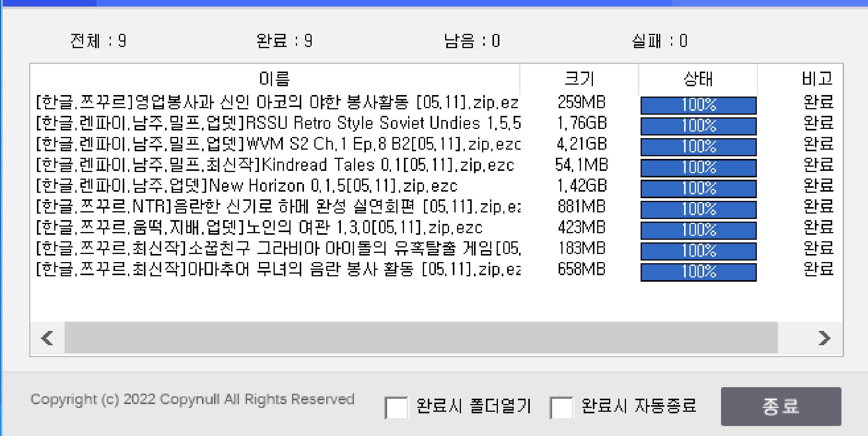Click progress bar of the 259MB file
Screen dimensions: 868x436
tap(698, 105)
